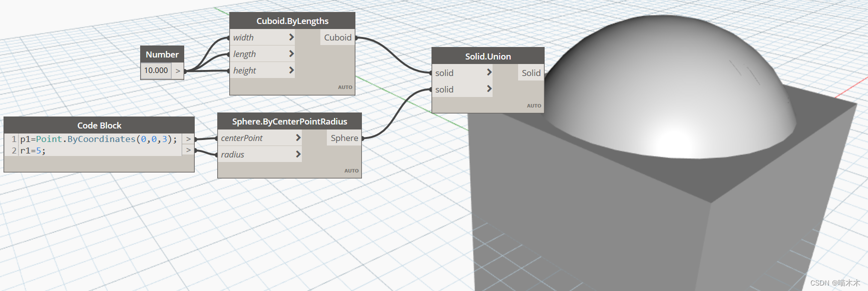Click the Cuboid output port
This screenshot has height=291, width=868.
pyautogui.click(x=338, y=37)
